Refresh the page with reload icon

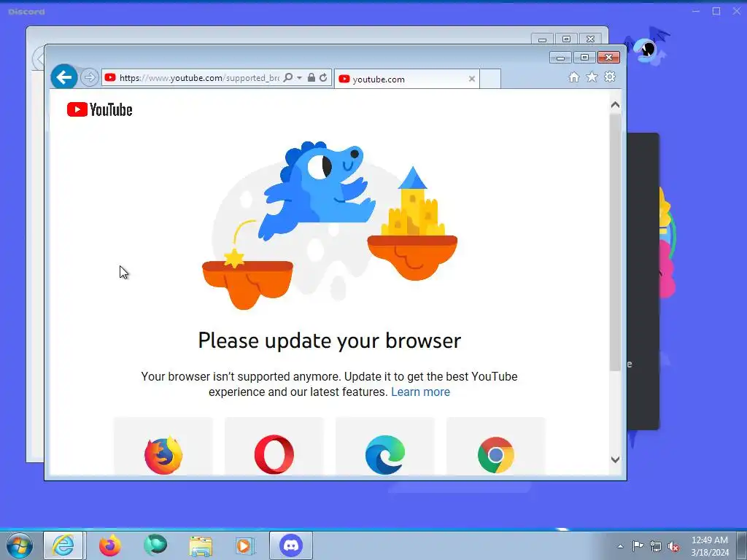tap(323, 77)
